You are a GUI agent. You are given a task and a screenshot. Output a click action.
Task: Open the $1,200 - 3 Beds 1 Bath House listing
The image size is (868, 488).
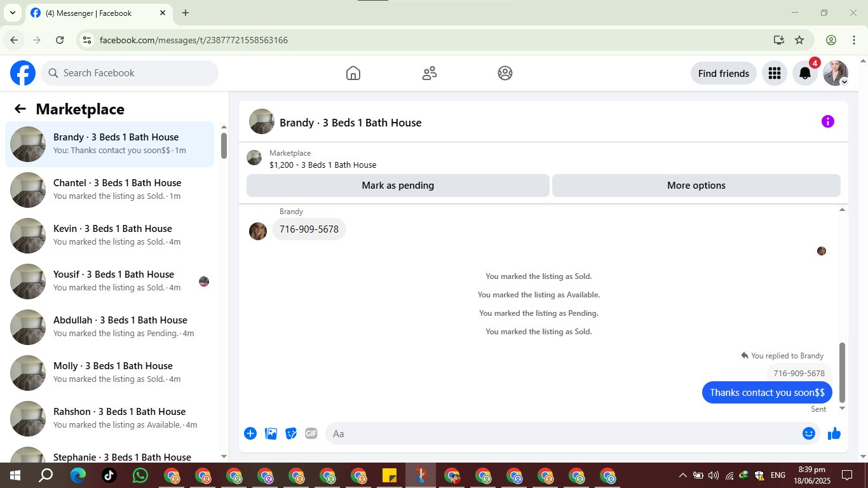pos(323,165)
